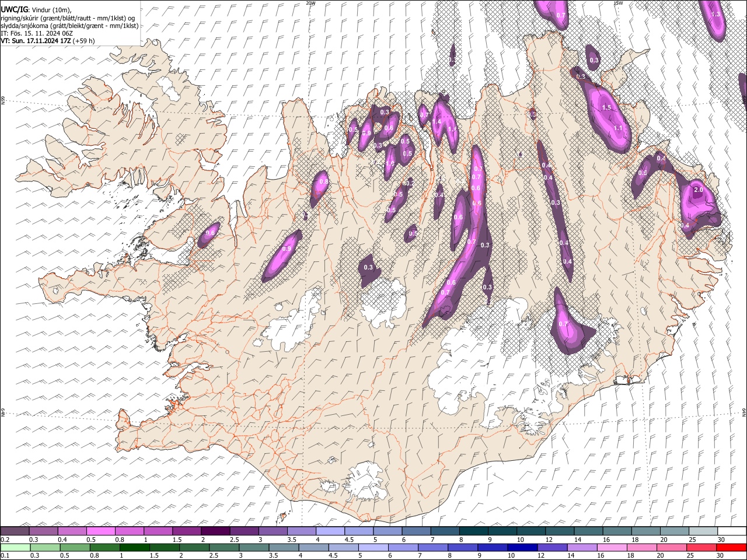
Task: Click the bright red 30 swatch in bottom legend row
Action: (x=731, y=547)
